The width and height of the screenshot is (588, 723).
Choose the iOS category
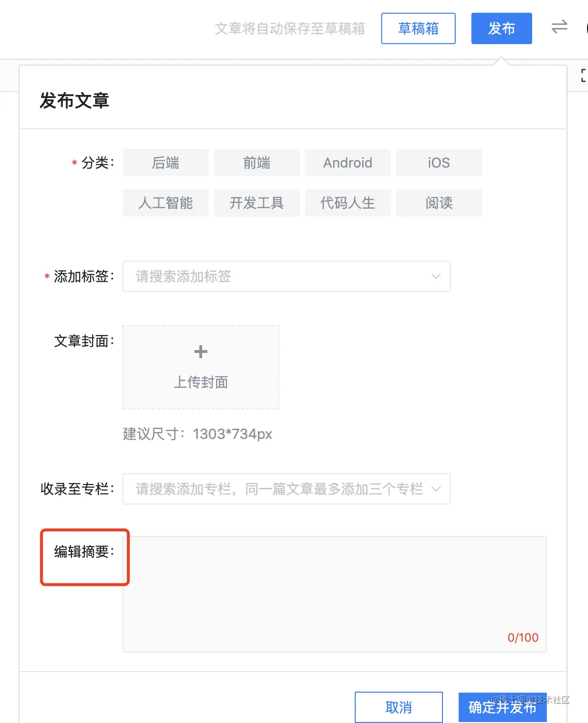point(439,163)
